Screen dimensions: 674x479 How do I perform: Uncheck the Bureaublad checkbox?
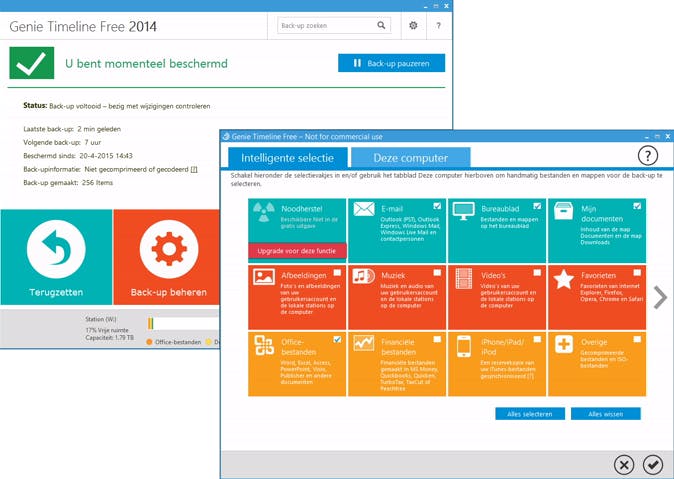click(x=537, y=206)
